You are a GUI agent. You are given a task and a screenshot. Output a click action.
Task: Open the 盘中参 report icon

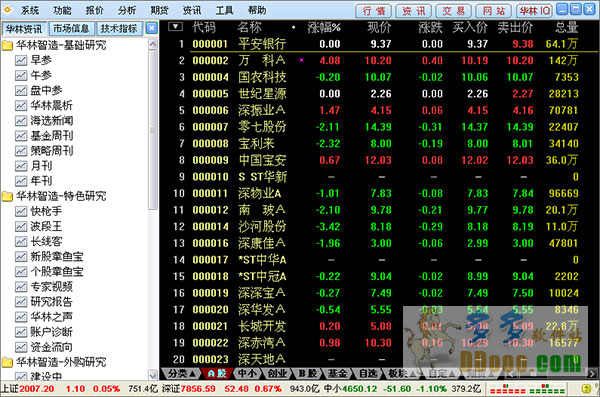(x=21, y=90)
